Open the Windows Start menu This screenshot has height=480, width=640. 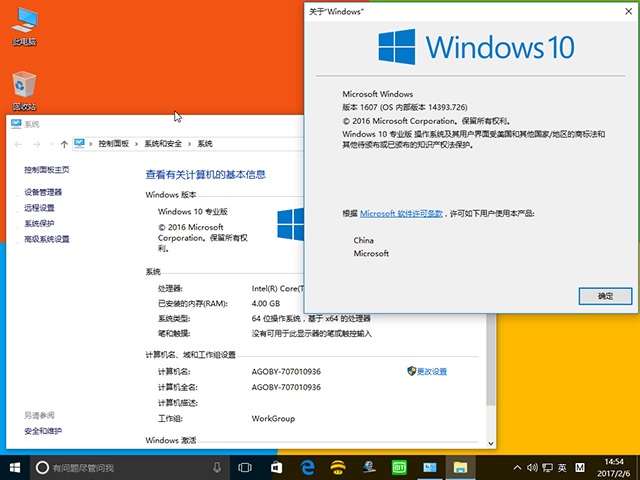pyautogui.click(x=15, y=468)
